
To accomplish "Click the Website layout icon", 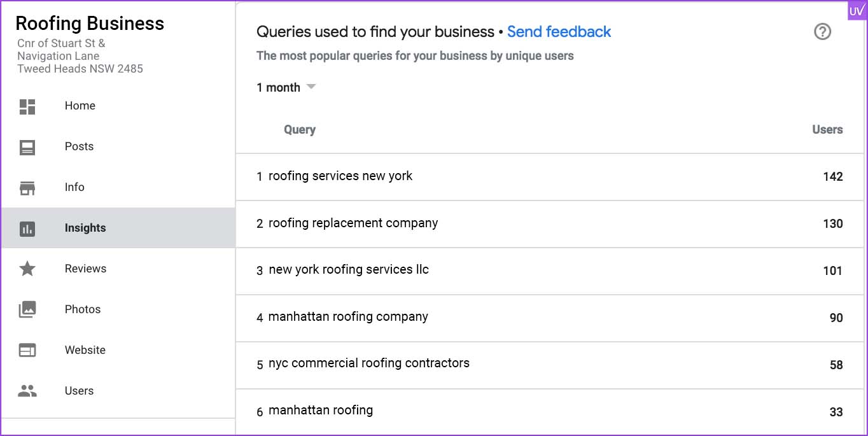I will pos(27,350).
